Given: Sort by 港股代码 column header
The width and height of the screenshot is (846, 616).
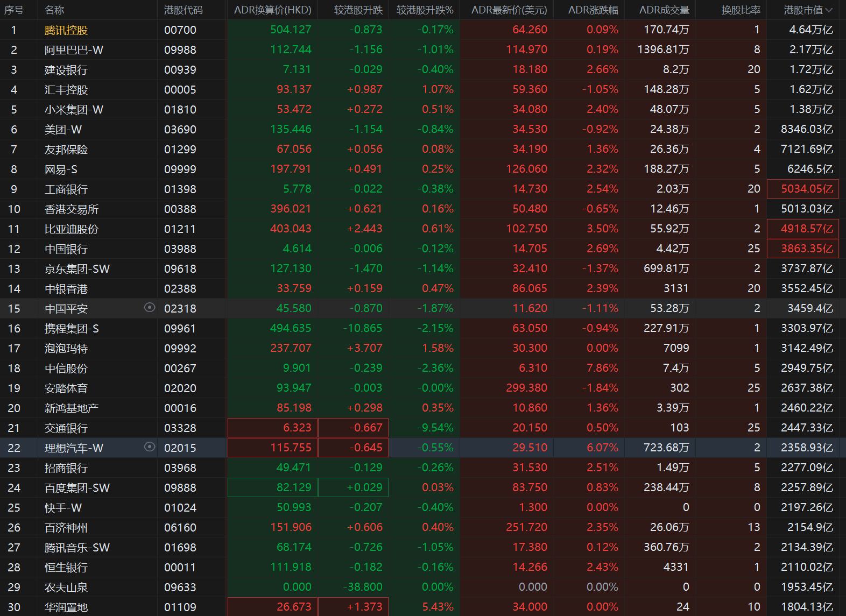Looking at the screenshot, I should coord(184,10).
